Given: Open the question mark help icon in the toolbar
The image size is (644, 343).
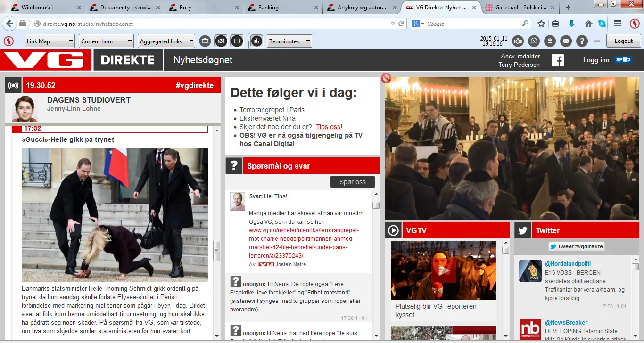Looking at the screenshot, I should coord(582,41).
